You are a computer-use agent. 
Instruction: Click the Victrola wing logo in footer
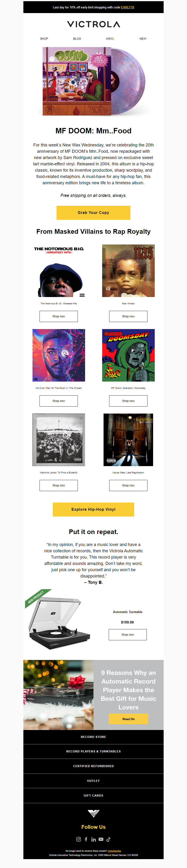[93, 813]
